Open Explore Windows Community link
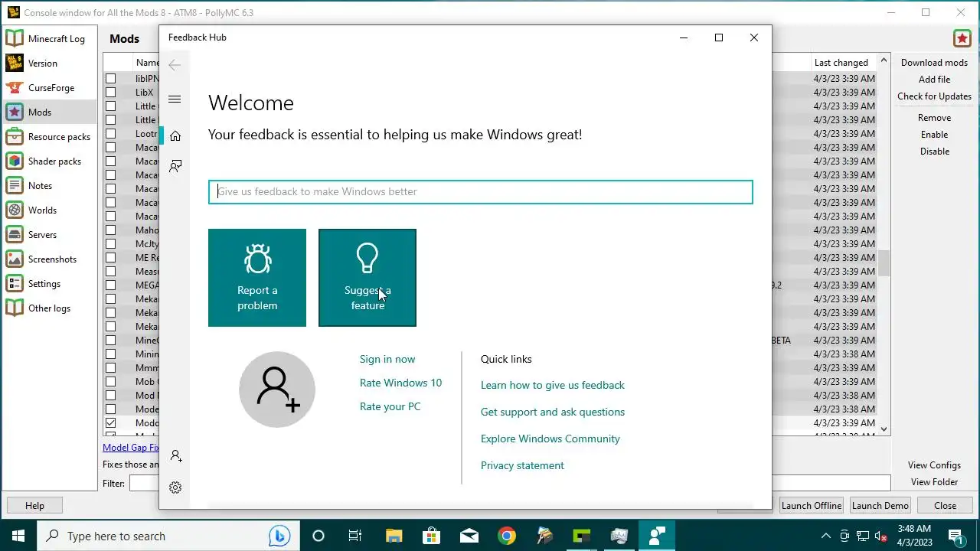Viewport: 980px width, 551px height. 550,439
